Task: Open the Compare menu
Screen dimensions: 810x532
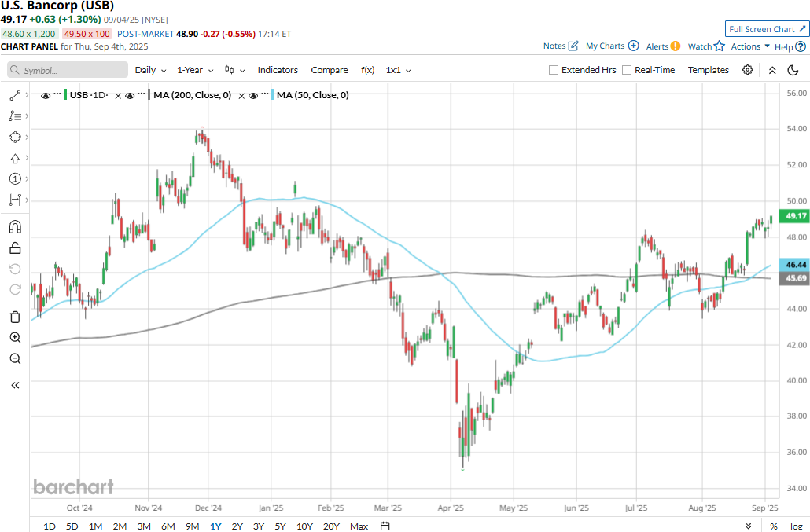Action: [x=329, y=70]
